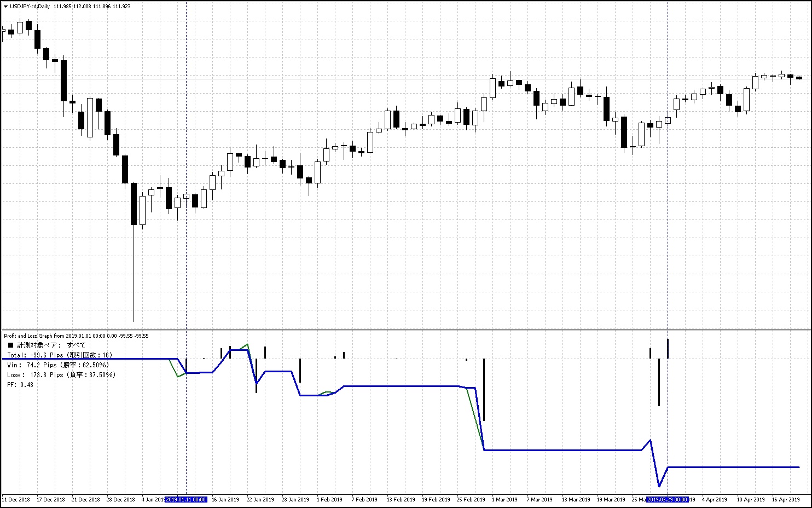Click the USDJPY-cd,Daily chart title
Image resolution: width=812 pixels, height=508 pixels.
coord(30,7)
